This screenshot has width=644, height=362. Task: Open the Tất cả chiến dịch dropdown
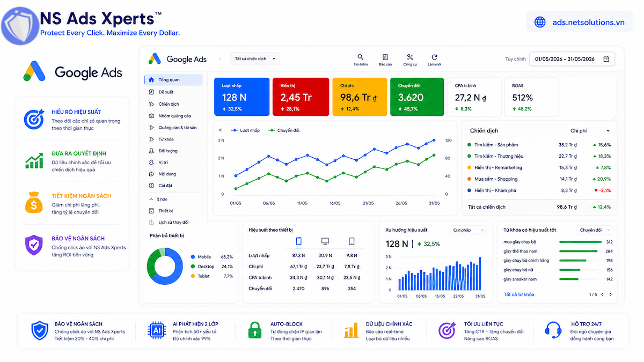[x=255, y=59]
